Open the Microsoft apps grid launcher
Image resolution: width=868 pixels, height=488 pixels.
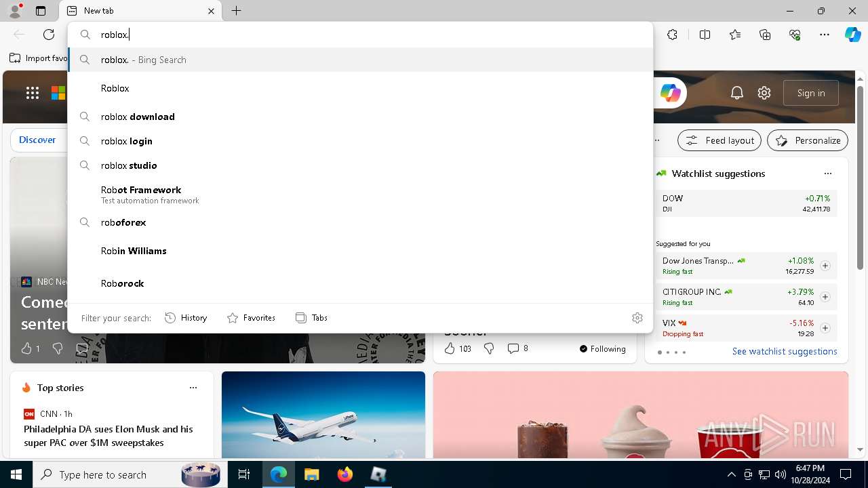point(33,93)
